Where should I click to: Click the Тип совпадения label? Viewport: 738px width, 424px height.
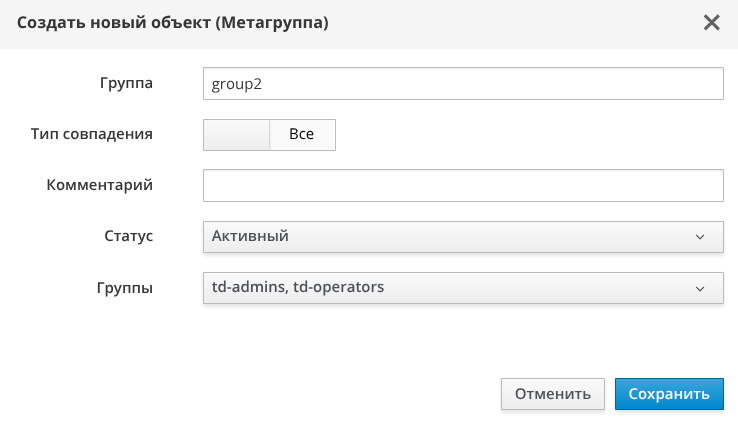(x=91, y=134)
